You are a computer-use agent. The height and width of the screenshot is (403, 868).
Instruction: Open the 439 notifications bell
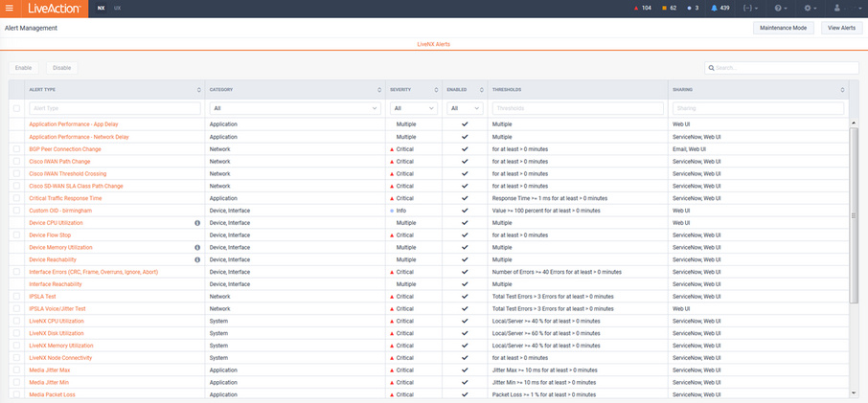click(x=720, y=9)
